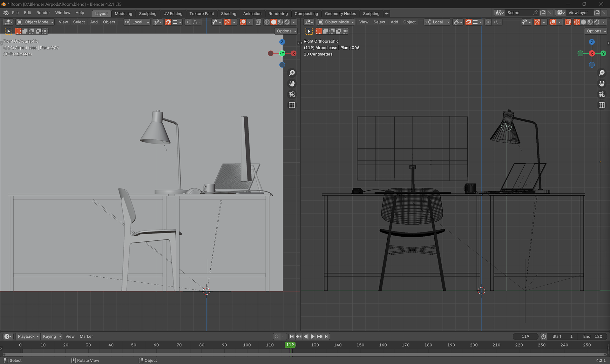
Task: Click the current frame field showing 119
Action: point(525,336)
